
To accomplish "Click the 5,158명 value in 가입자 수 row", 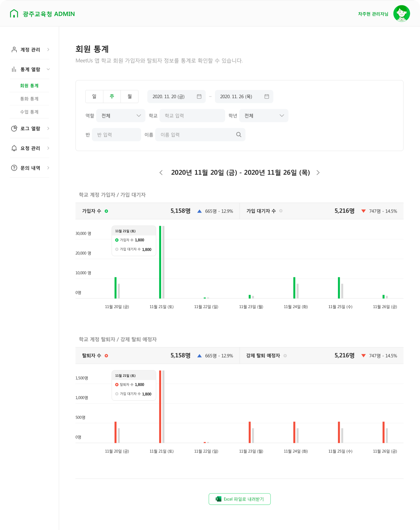I will point(180,211).
